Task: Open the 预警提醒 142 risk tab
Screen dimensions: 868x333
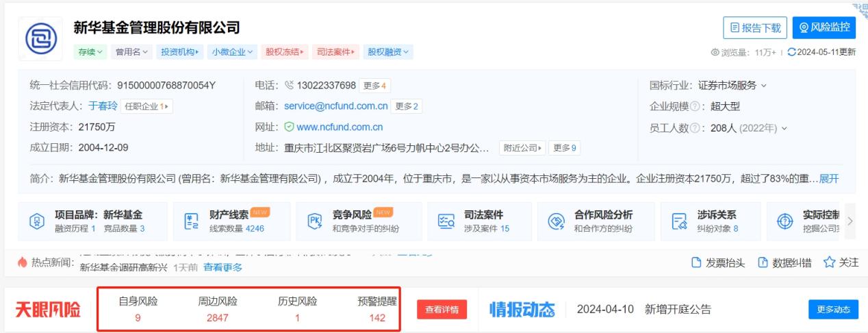Action: click(377, 309)
